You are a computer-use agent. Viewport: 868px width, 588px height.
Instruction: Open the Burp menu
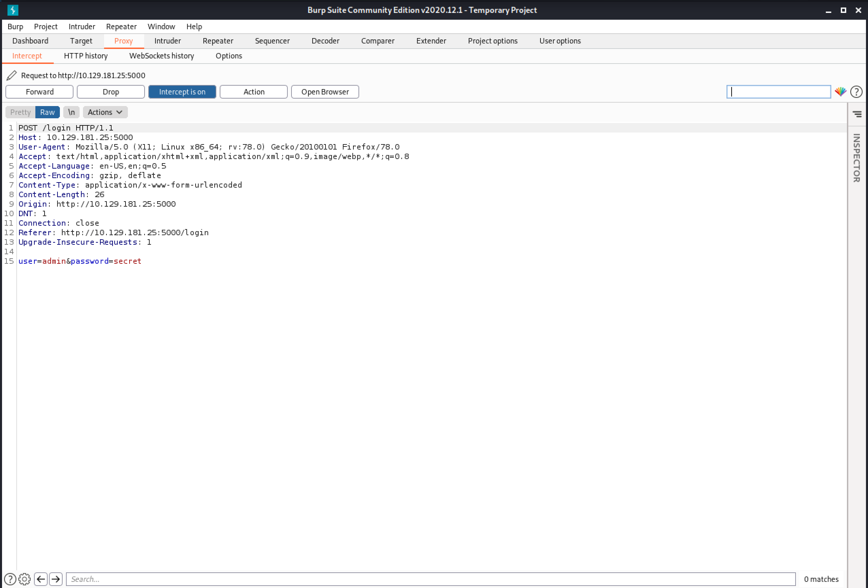[x=15, y=27]
